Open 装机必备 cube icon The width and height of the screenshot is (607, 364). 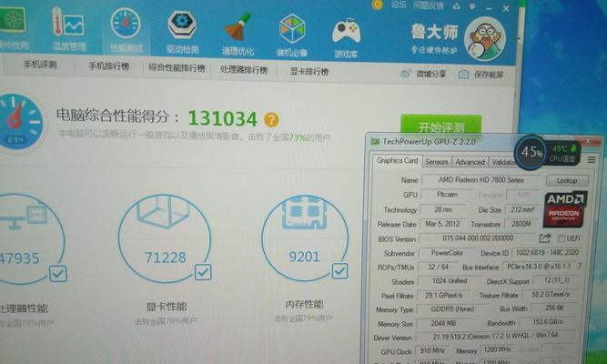coord(292,28)
